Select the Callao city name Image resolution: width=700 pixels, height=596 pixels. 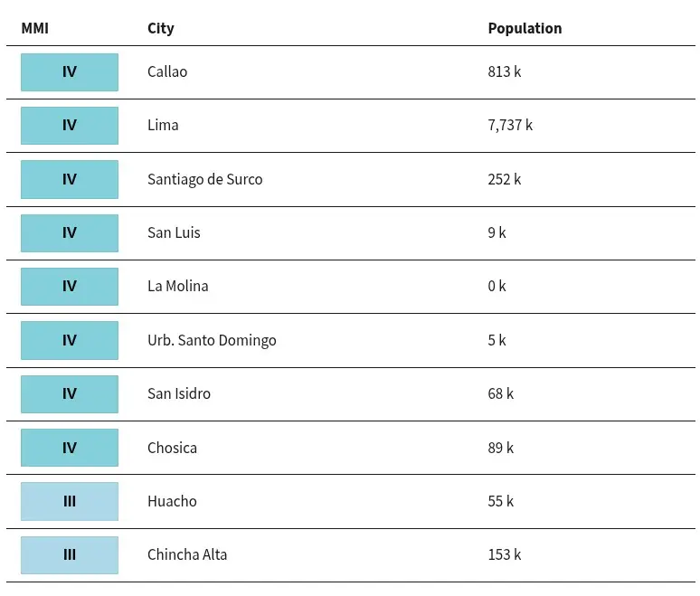(167, 71)
